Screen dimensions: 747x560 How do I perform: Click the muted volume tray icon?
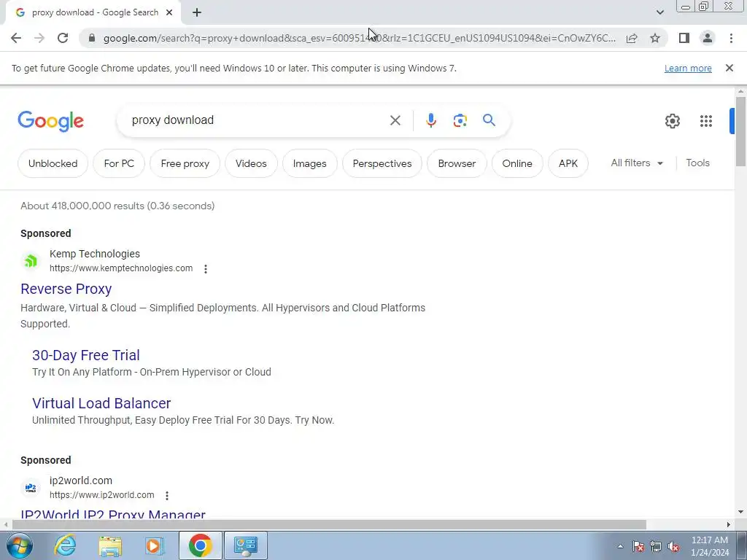pos(673,546)
